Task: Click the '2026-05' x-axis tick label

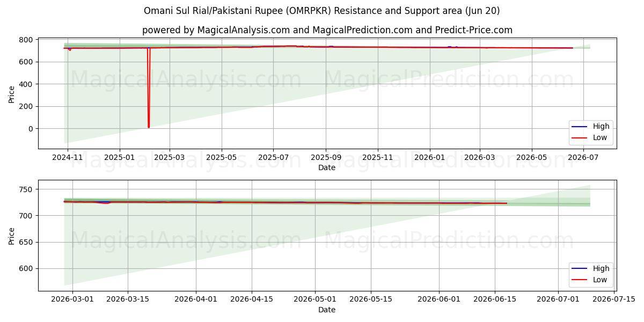Action: (532, 158)
